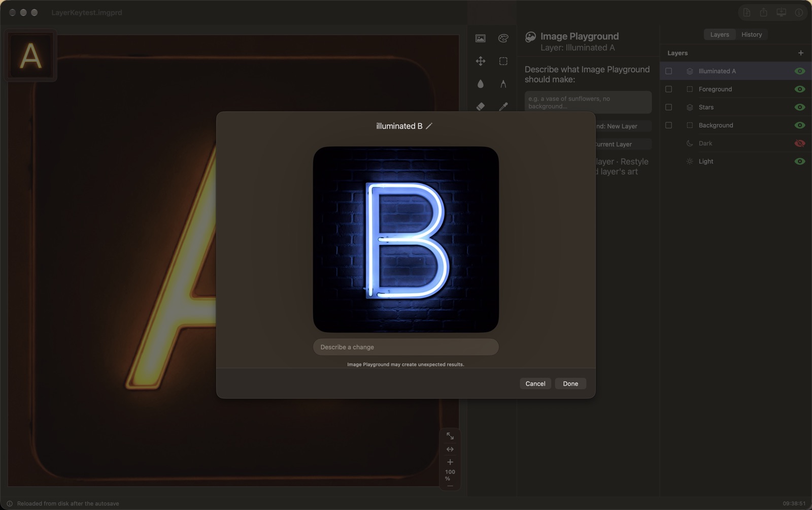
Task: Confirm the dialog with Done
Action: [570, 384]
